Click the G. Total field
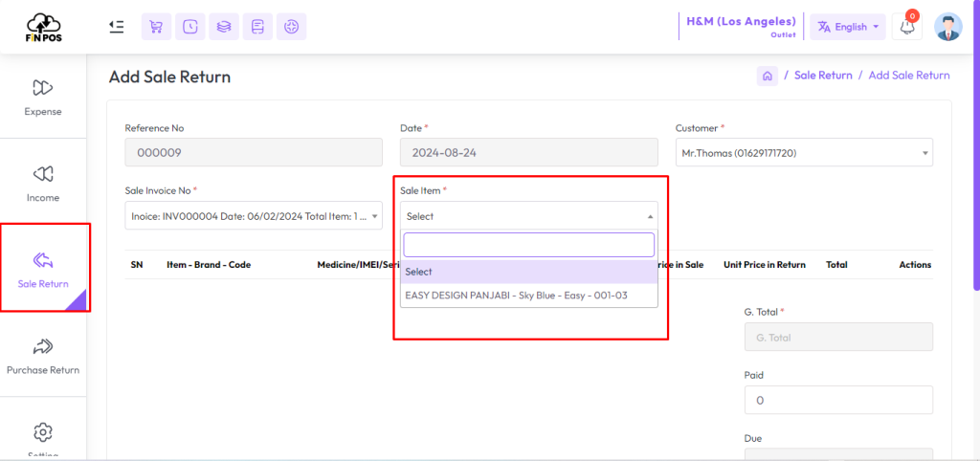Viewport: 980px width, 461px height. [x=838, y=338]
